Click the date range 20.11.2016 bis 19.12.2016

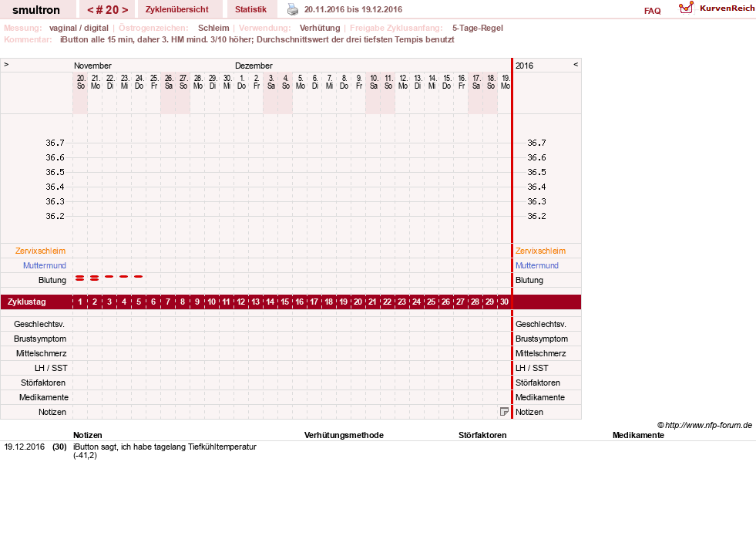click(353, 9)
